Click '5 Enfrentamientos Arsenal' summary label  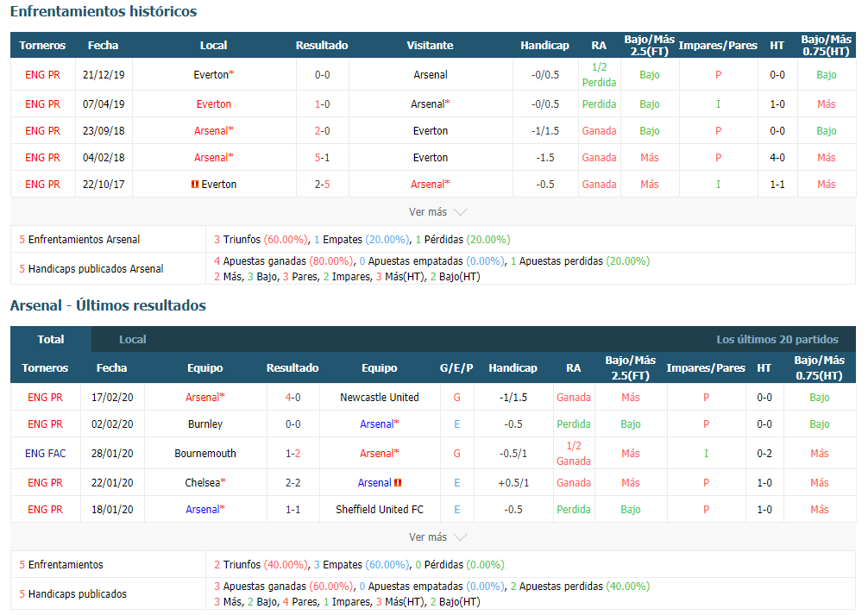coord(79,240)
